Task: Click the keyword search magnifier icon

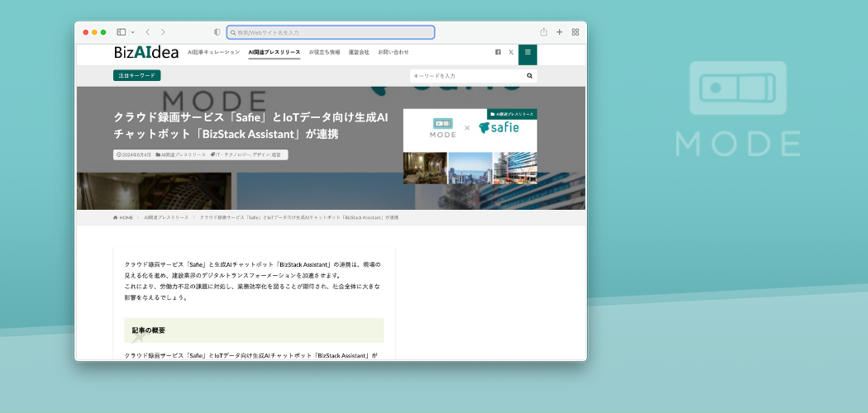Action: (x=529, y=75)
